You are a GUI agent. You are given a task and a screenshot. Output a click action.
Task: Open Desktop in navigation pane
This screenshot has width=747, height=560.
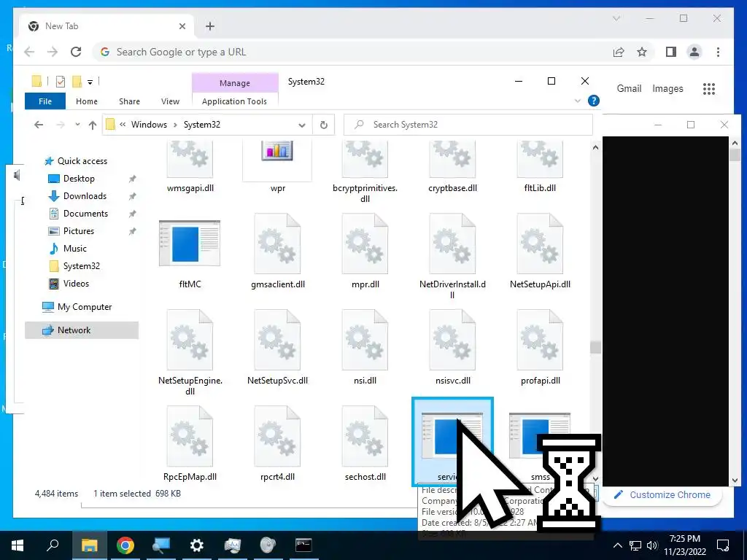tap(72, 179)
